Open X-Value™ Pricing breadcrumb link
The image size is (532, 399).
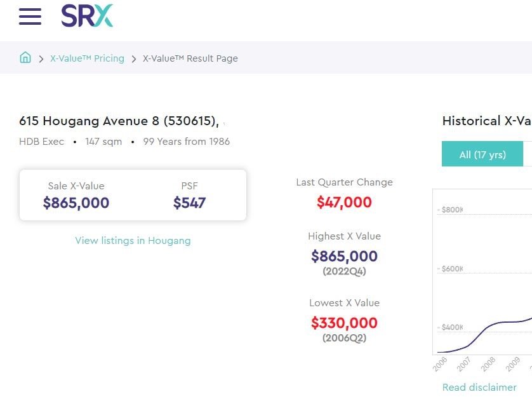[x=87, y=58]
